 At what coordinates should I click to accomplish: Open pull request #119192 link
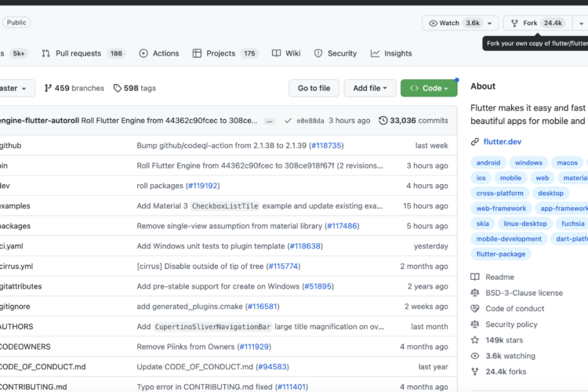202,186
